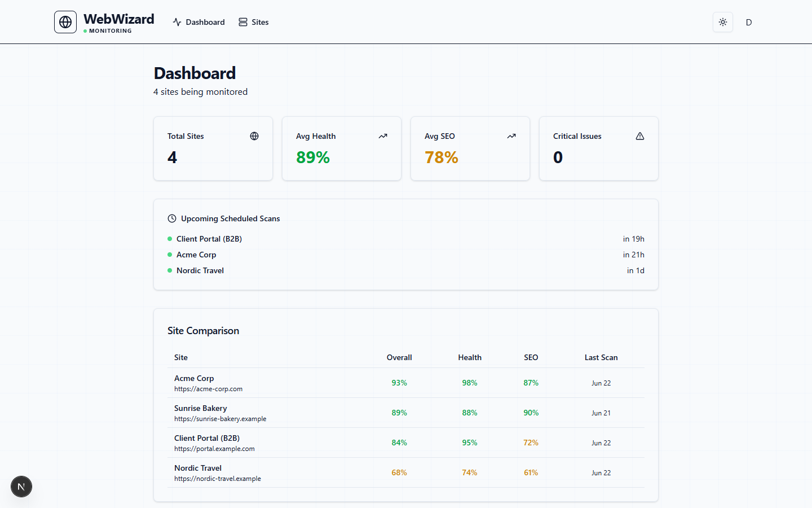Select Nordic Travel in upcoming scans list
The image size is (812, 508).
pos(200,270)
